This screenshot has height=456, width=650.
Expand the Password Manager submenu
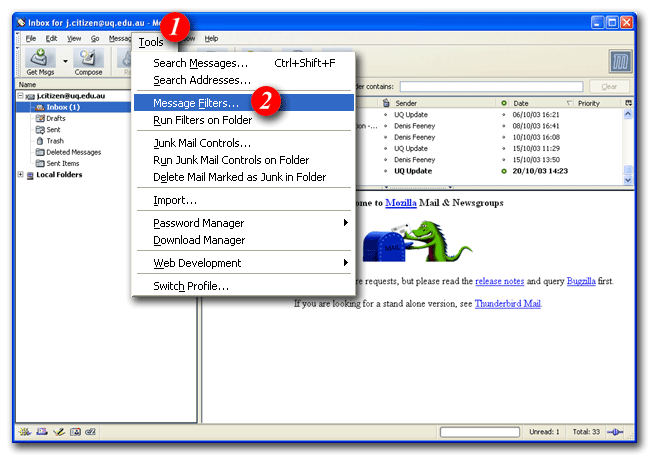coord(345,223)
